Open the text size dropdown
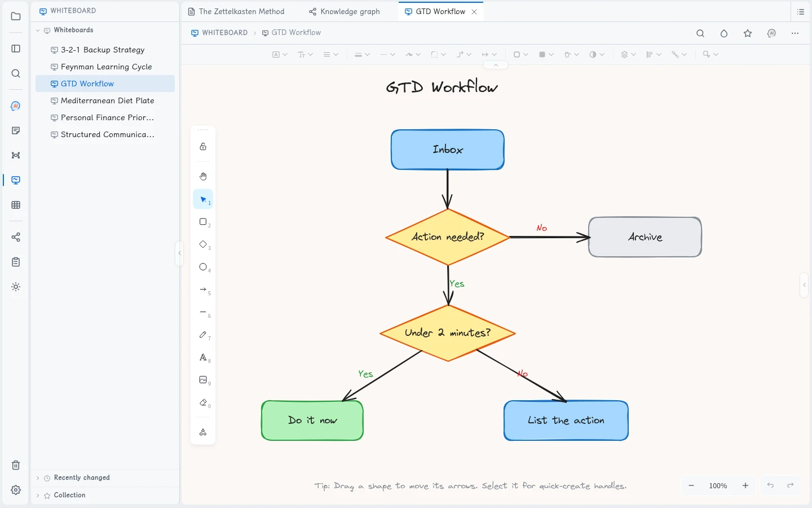The image size is (812, 508). [305, 55]
